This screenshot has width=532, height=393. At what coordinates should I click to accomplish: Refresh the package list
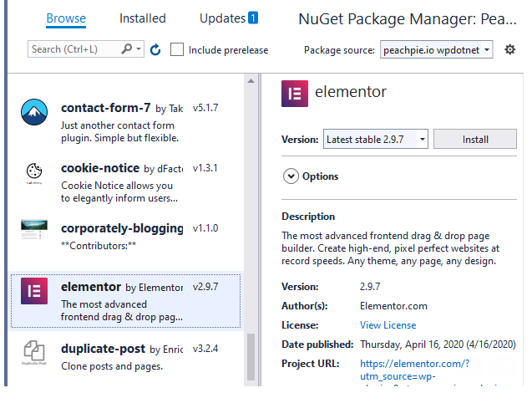[x=155, y=49]
